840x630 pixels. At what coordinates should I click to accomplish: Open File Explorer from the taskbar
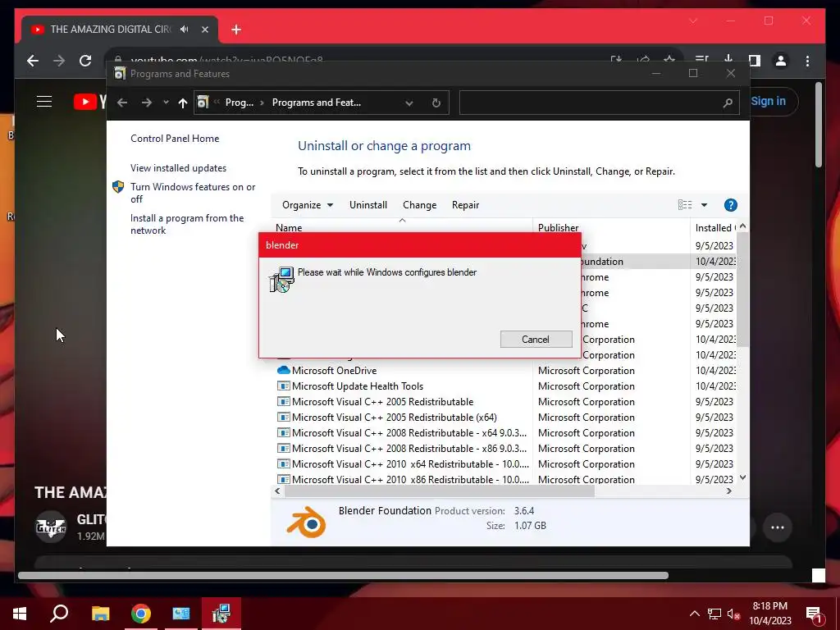pyautogui.click(x=100, y=614)
